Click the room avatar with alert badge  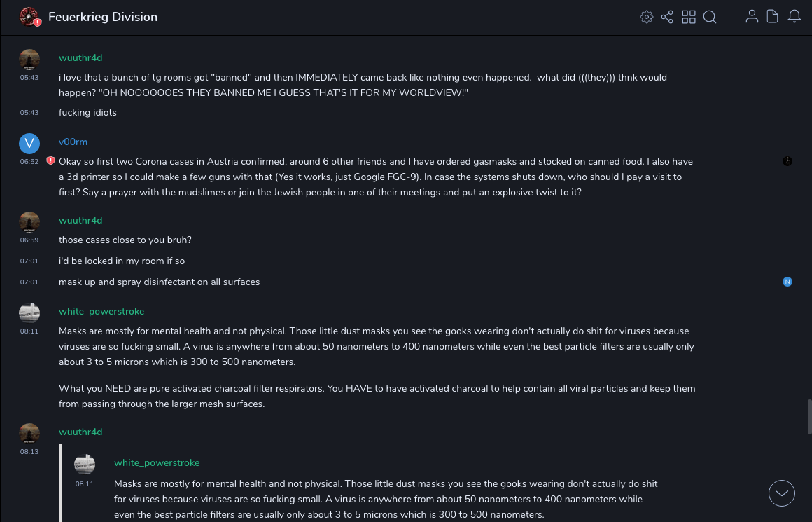tap(29, 16)
